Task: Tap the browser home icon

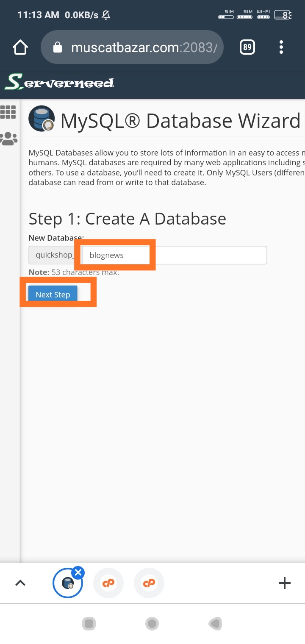Action: point(20,47)
